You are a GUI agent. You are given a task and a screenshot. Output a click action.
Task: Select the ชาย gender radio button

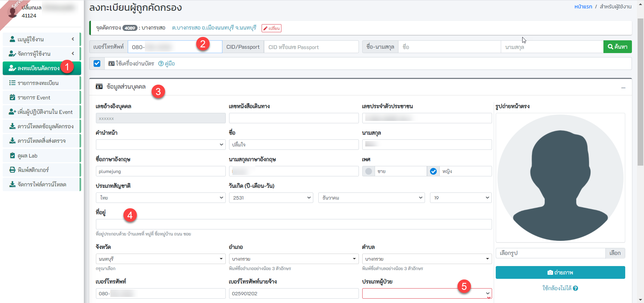[x=369, y=171]
